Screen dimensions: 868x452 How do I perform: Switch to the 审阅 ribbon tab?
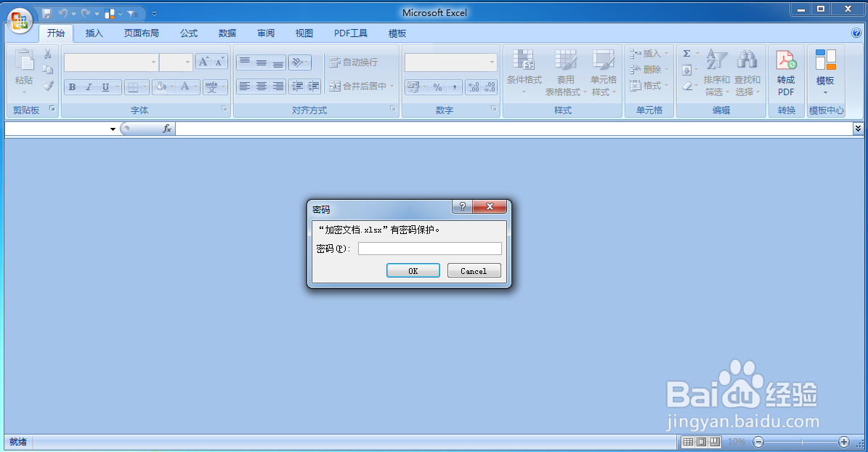click(266, 33)
